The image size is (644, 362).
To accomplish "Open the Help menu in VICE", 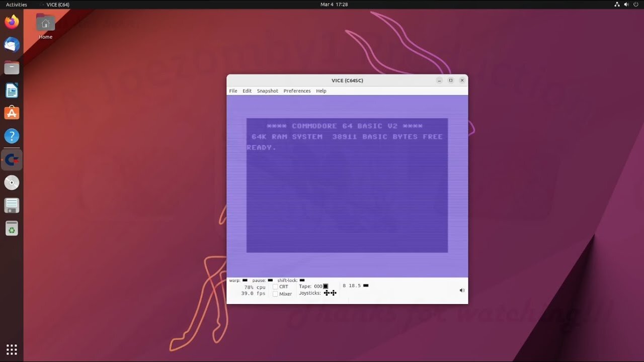I will tap(321, 91).
